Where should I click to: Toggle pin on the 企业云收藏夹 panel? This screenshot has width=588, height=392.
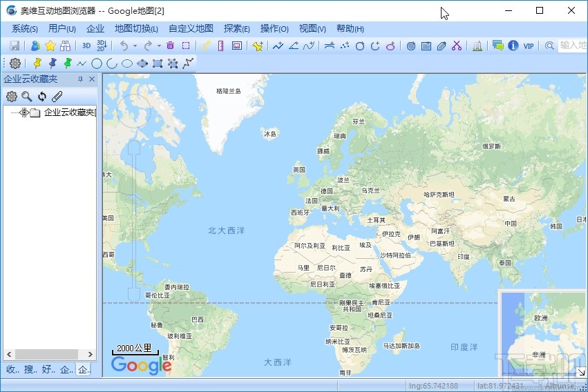pos(80,79)
